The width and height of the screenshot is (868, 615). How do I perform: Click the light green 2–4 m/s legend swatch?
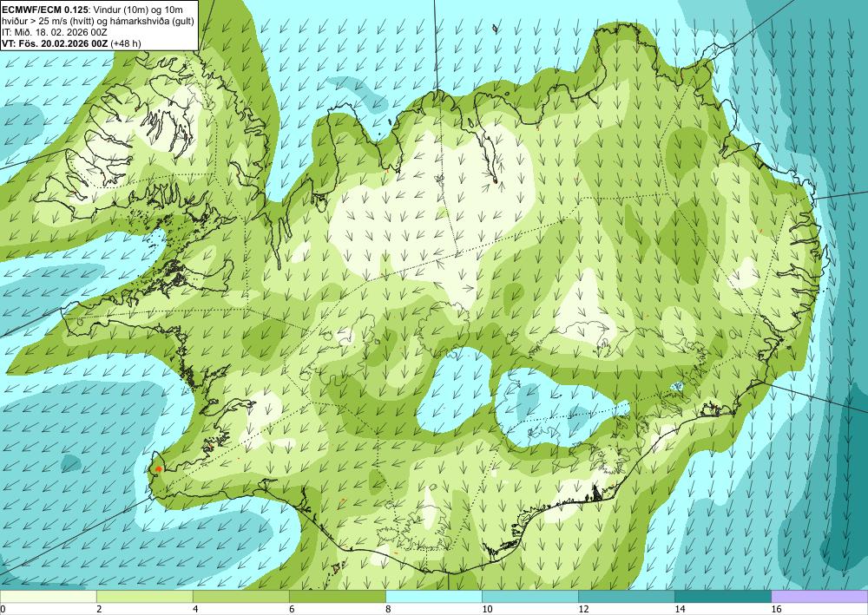[144, 596]
